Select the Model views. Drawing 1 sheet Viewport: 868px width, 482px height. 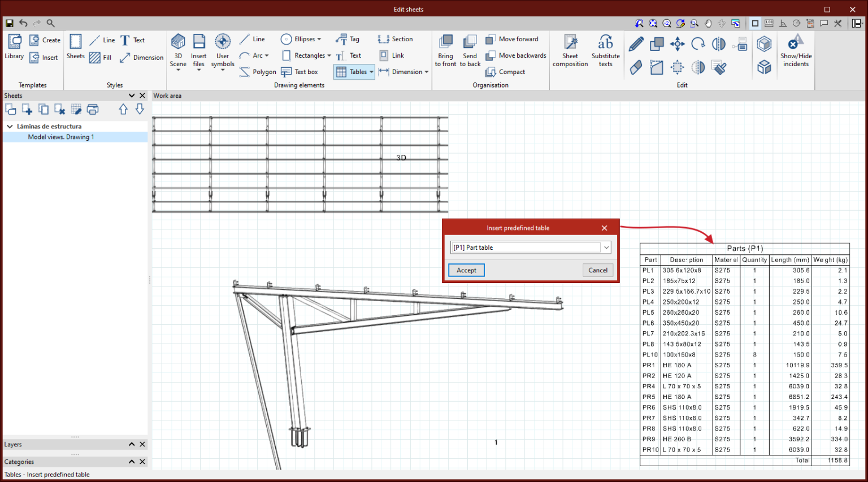[x=62, y=137]
